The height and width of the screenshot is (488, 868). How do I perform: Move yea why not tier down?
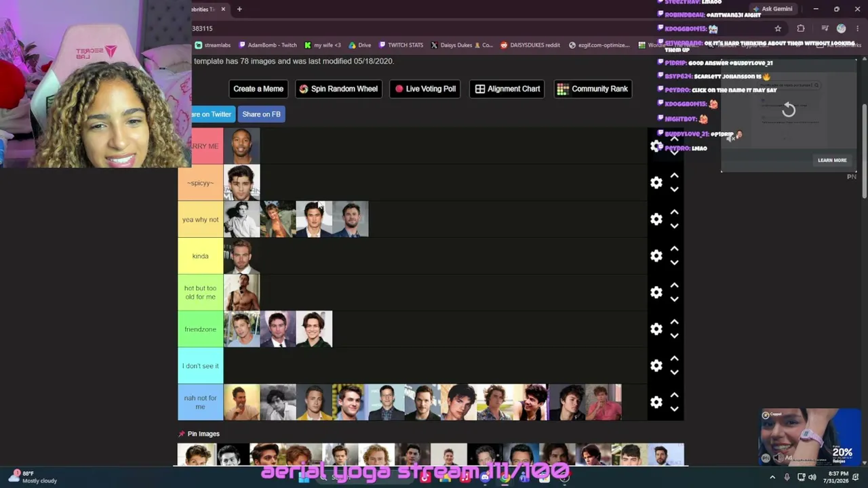pos(674,226)
